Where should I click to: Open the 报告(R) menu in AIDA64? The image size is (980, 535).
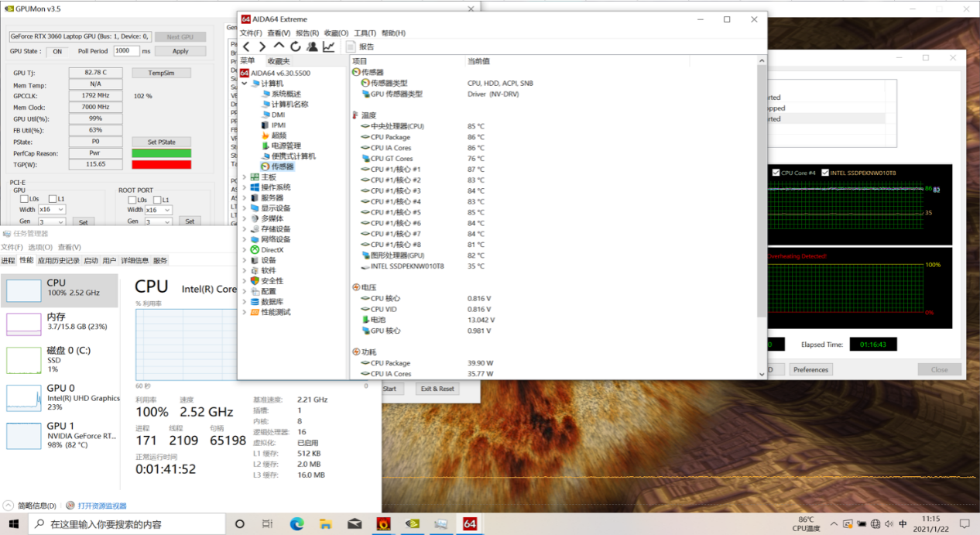pyautogui.click(x=307, y=33)
